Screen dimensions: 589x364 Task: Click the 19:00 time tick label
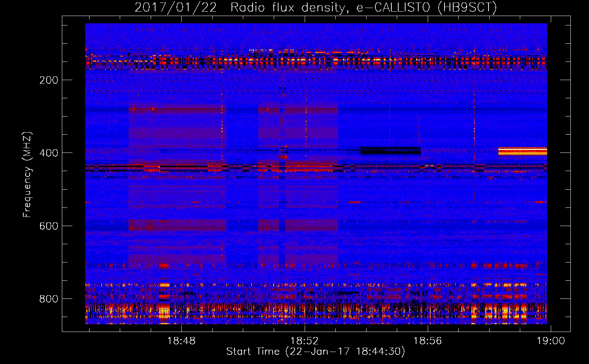point(551,341)
